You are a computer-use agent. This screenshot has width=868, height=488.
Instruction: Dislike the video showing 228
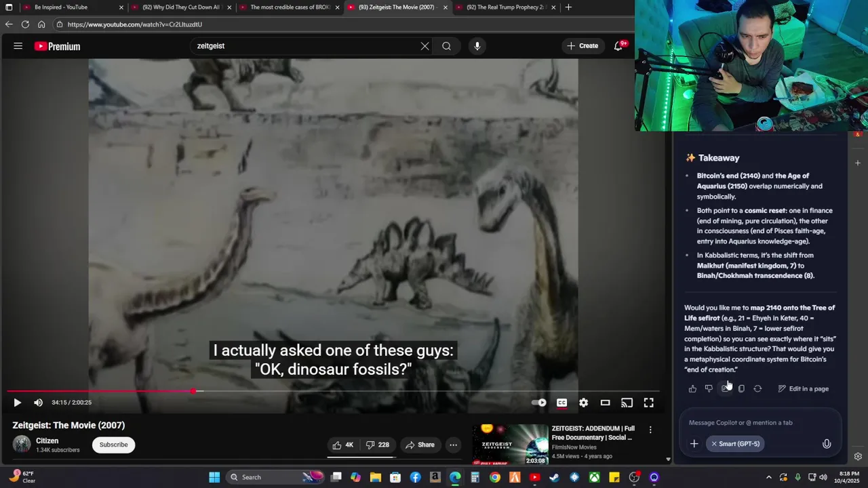click(377, 445)
